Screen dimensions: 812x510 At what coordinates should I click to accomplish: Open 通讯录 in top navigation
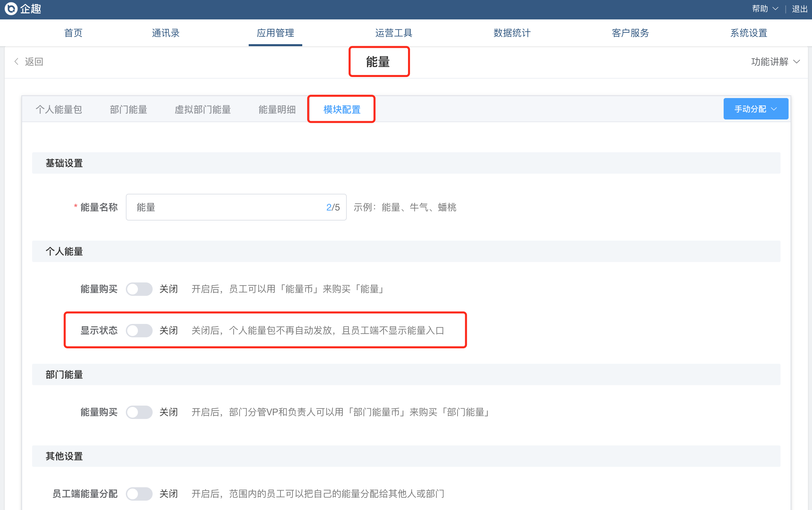point(165,33)
